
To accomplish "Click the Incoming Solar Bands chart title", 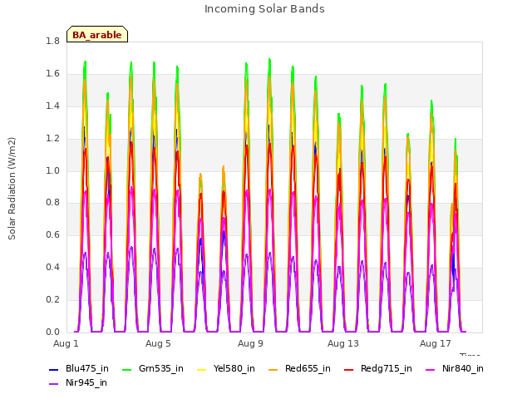I will click(x=264, y=9).
